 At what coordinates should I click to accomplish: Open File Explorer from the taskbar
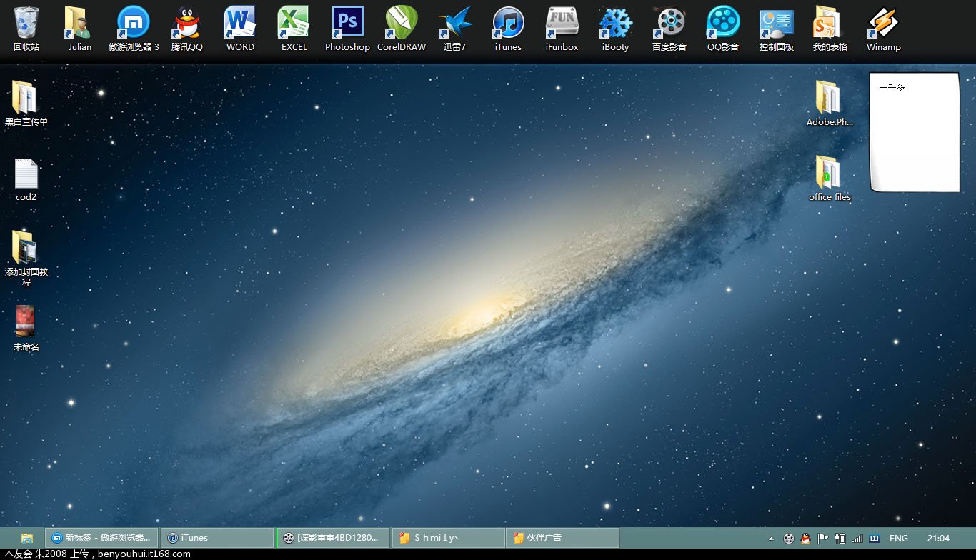[26, 538]
